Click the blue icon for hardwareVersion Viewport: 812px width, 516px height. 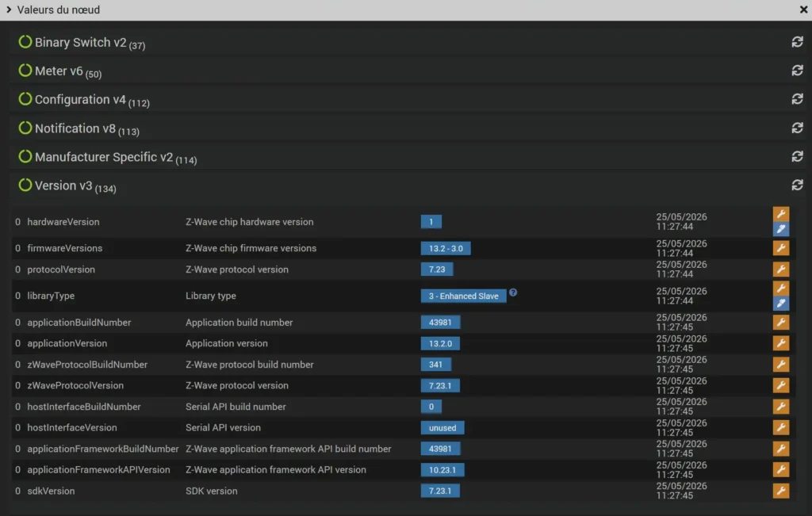[x=781, y=229]
